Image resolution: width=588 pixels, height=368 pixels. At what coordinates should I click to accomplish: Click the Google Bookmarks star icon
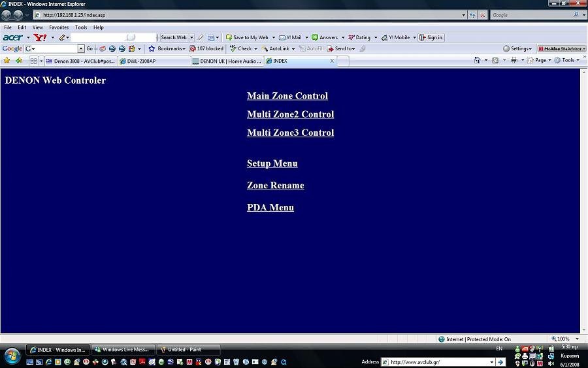pyautogui.click(x=152, y=48)
